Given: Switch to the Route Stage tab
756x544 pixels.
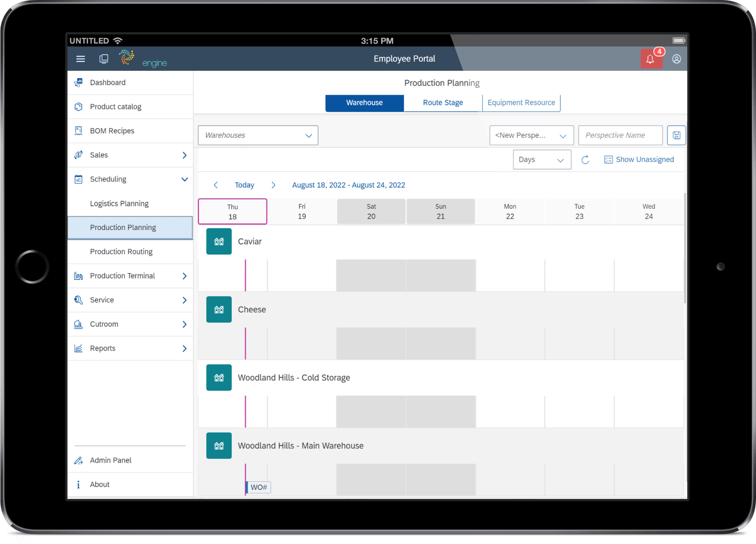Looking at the screenshot, I should tap(442, 103).
